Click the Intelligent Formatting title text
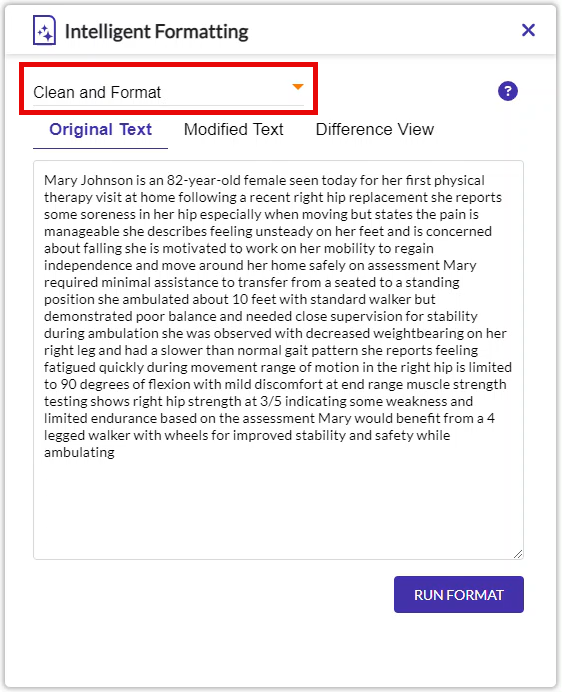The image size is (562, 692). [x=157, y=32]
